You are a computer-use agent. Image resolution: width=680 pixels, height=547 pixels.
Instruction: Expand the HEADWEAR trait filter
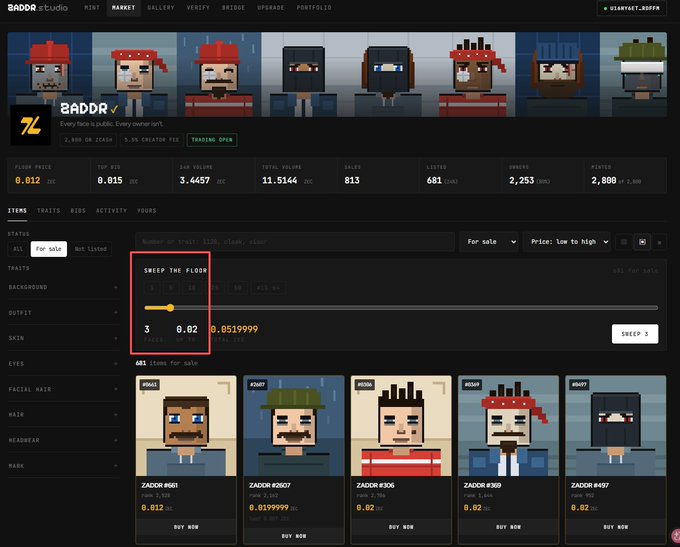point(63,440)
